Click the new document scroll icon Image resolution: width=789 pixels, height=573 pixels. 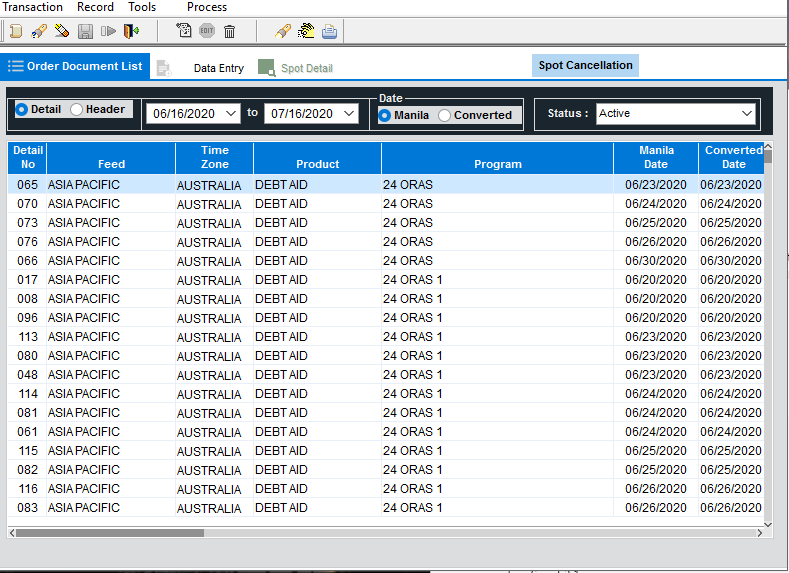[x=15, y=32]
